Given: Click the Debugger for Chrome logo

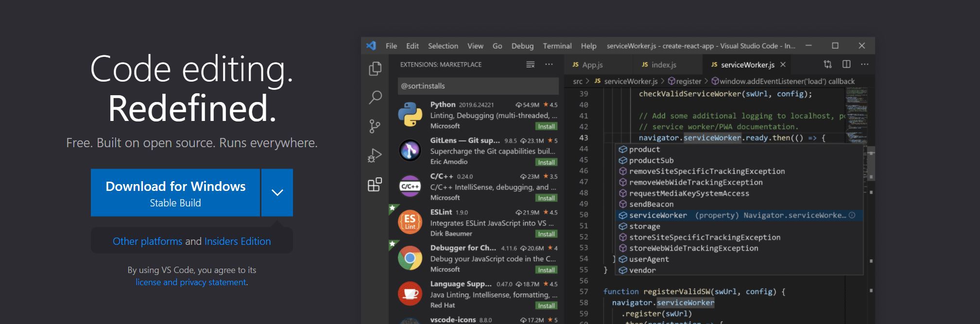Looking at the screenshot, I should pyautogui.click(x=410, y=258).
